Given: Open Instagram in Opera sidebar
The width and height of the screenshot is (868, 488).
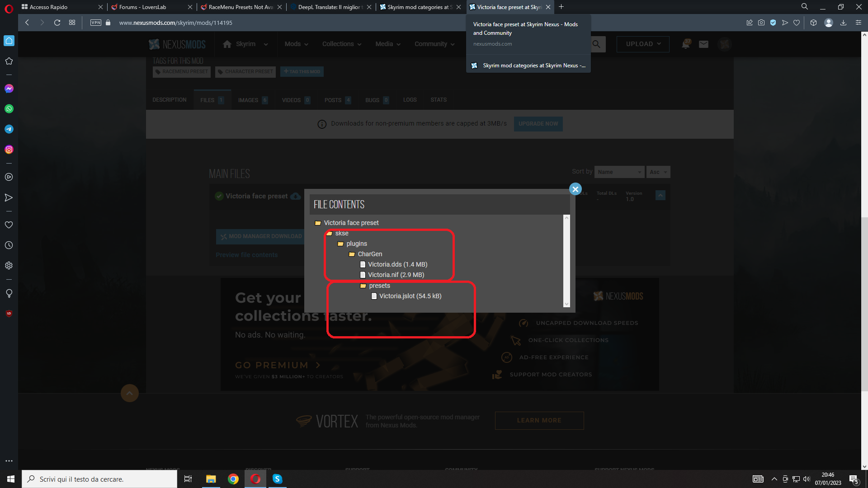Looking at the screenshot, I should coord(9,150).
